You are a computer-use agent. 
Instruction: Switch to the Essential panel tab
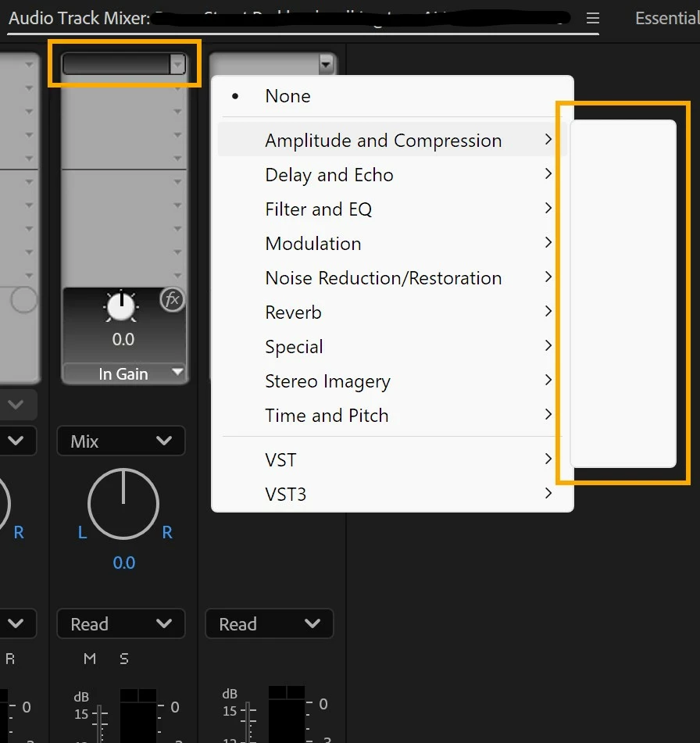[x=667, y=18]
